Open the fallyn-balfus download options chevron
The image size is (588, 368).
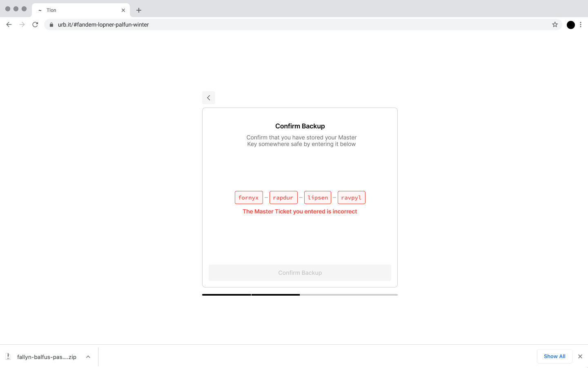tap(88, 356)
